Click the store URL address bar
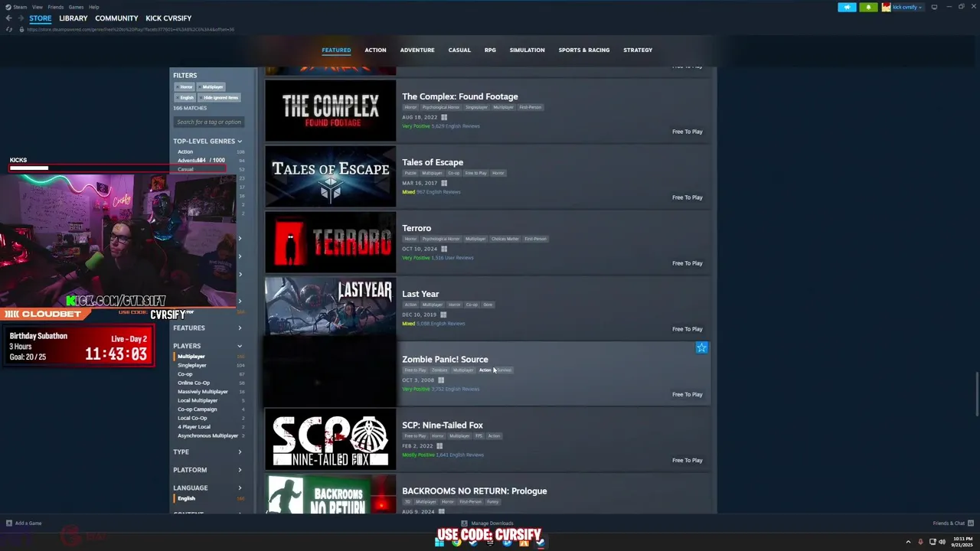 coord(130,30)
